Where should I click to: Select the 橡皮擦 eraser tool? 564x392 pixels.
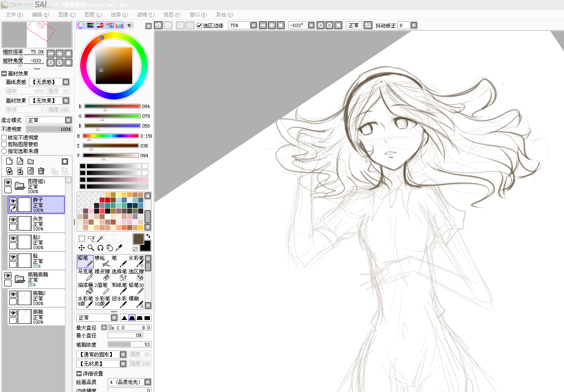(102, 275)
